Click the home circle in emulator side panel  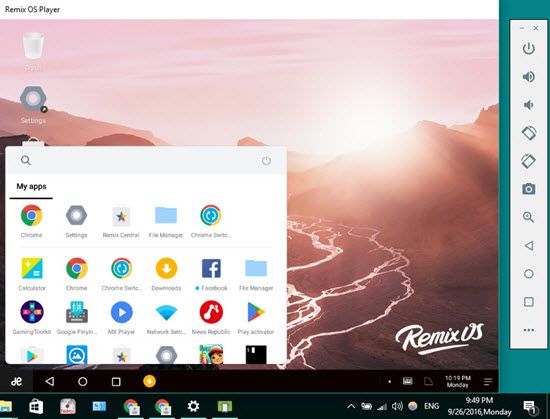pos(529,274)
